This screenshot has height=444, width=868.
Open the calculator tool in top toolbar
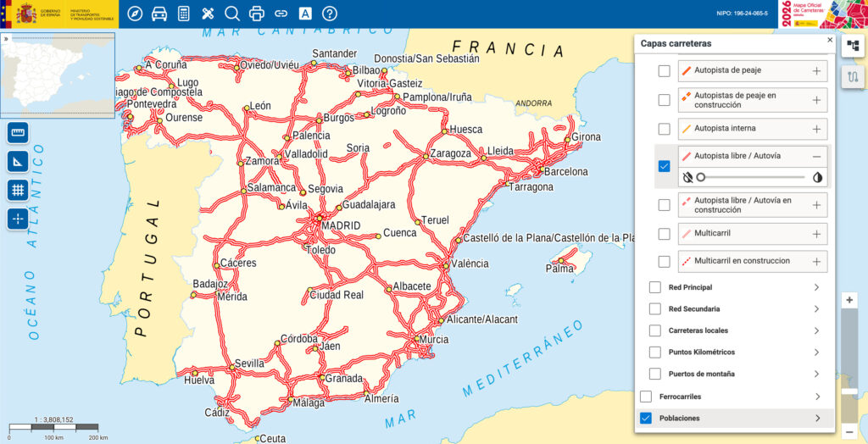pos(184,14)
